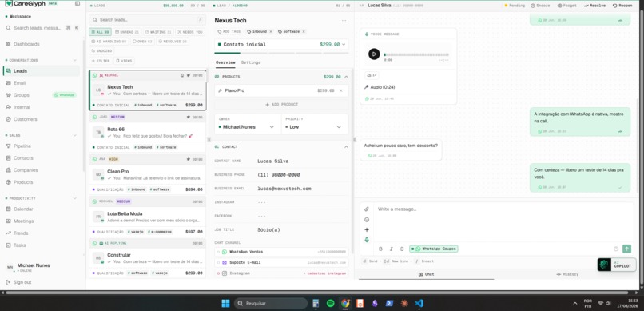644x311 pixels.
Task: Seek on the voice message progress bar
Action: click(416, 54)
